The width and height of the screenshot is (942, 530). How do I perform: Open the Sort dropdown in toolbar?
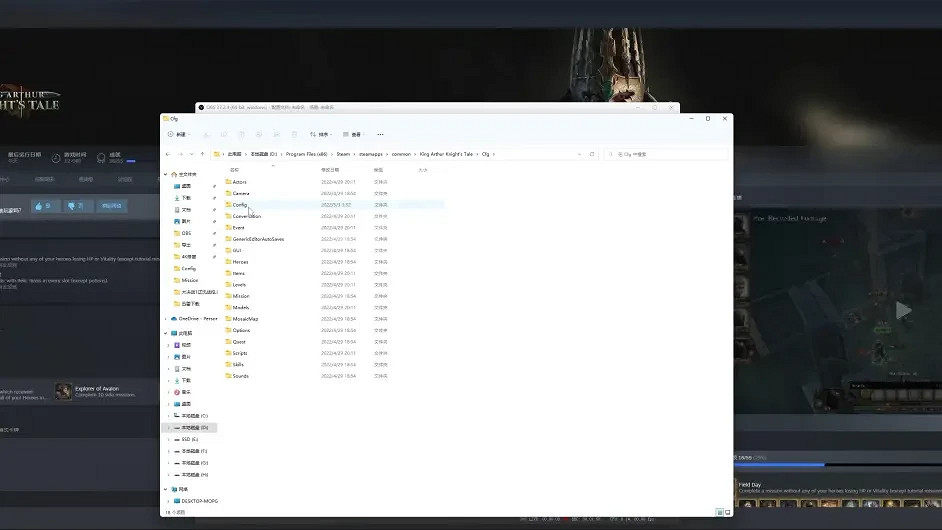click(320, 134)
